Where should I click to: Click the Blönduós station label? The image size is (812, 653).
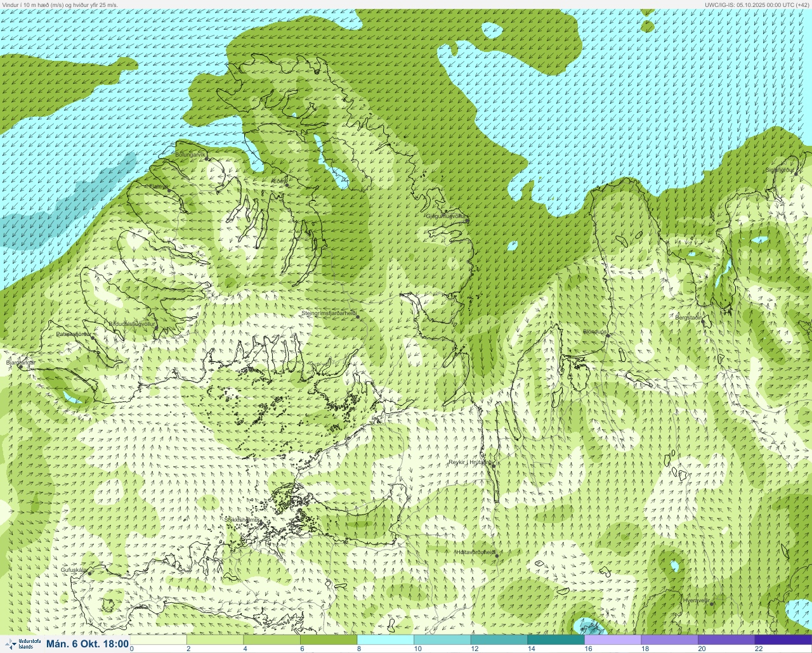595,332
